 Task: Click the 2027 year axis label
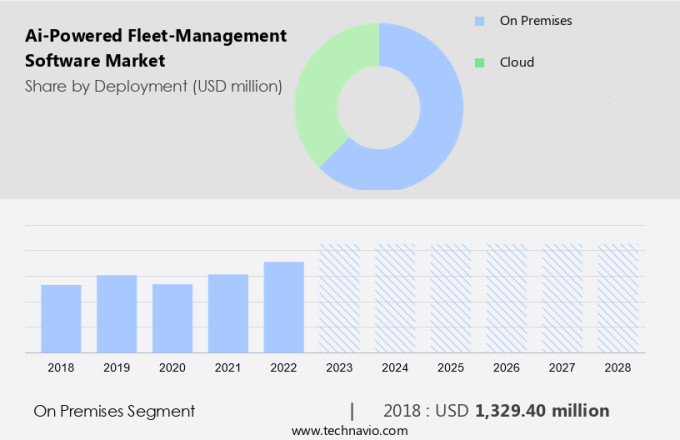562,368
